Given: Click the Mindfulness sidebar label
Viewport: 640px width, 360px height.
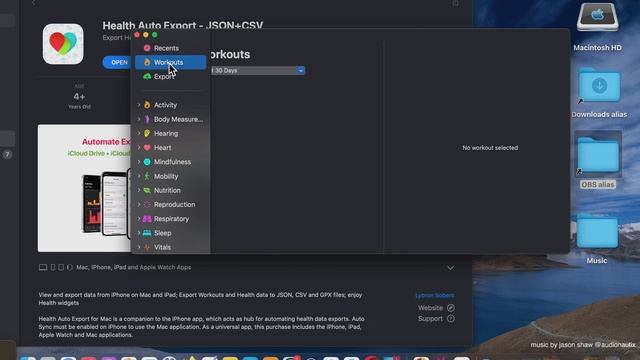Looking at the screenshot, I should 172,162.
